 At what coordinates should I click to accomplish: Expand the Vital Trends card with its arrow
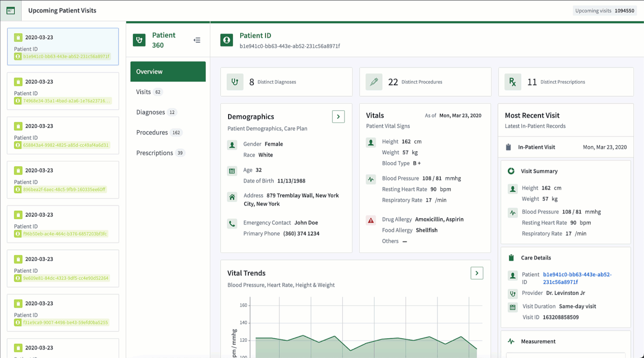tap(477, 273)
